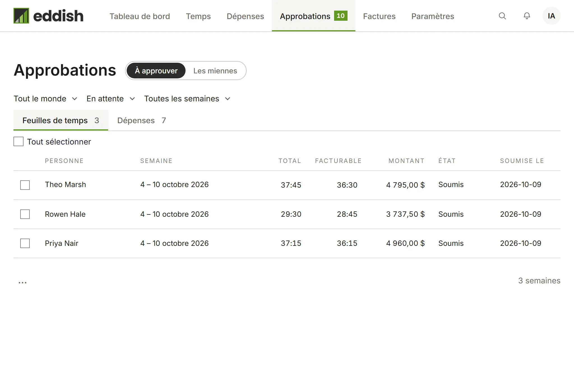574x392 pixels.
Task: Open the search magnifier icon
Action: [x=502, y=16]
